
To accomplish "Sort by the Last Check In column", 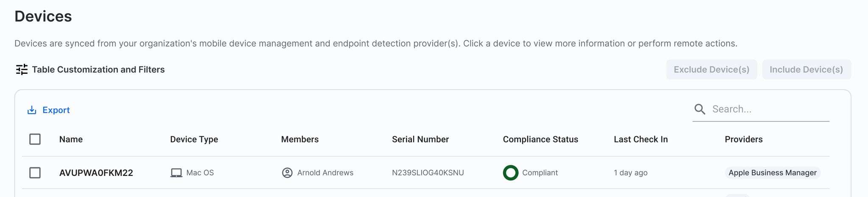I will [x=640, y=139].
